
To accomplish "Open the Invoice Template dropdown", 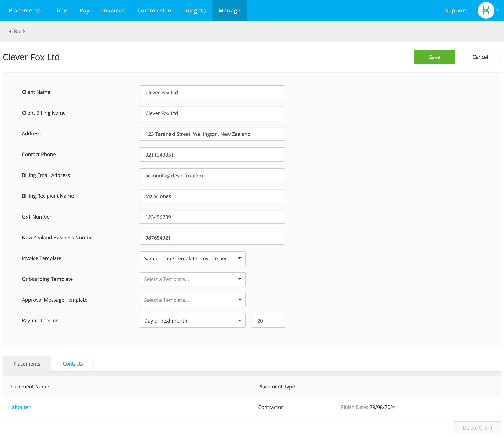I will pos(193,258).
